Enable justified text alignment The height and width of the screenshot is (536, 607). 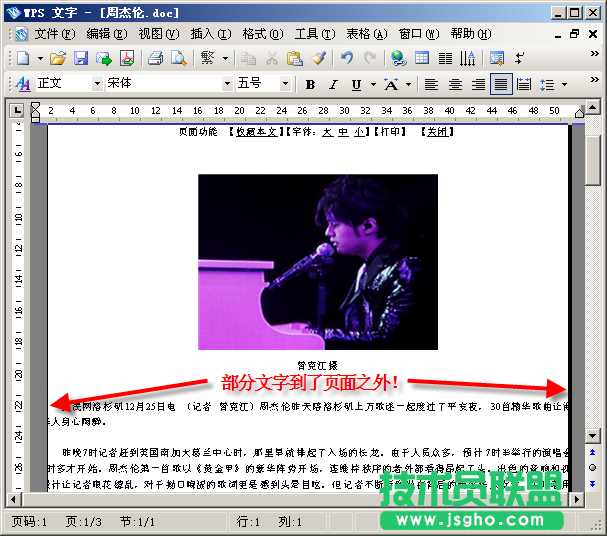[501, 84]
